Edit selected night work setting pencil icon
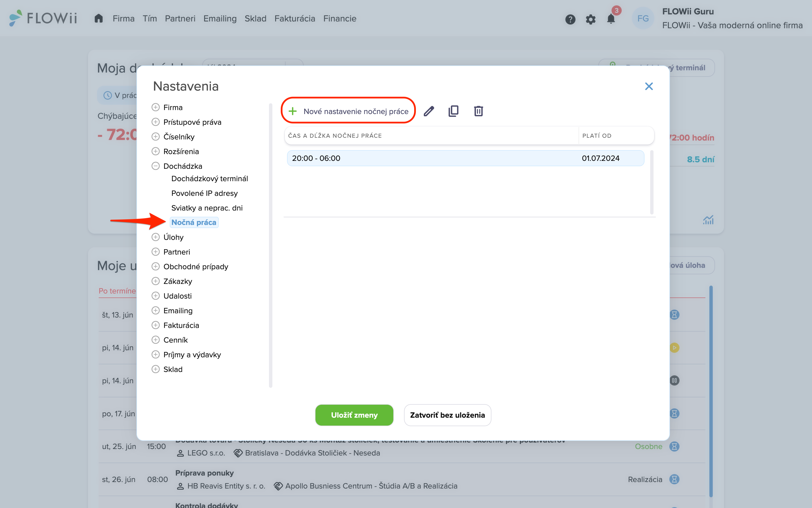 click(429, 111)
